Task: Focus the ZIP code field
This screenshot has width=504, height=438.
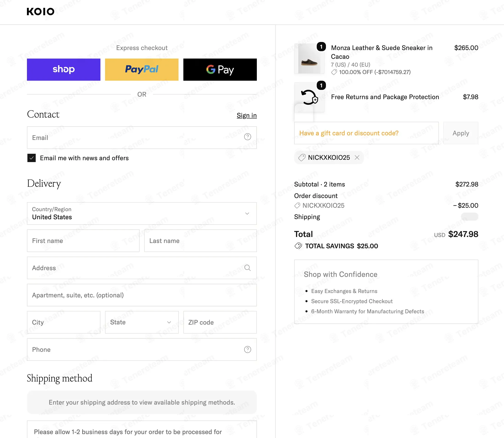Action: pos(220,322)
